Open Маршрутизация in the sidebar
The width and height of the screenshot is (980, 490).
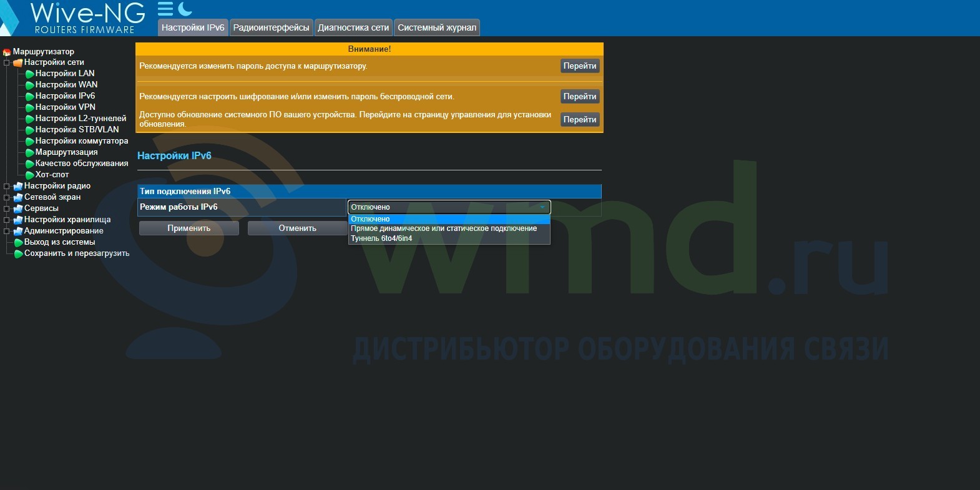click(x=66, y=152)
